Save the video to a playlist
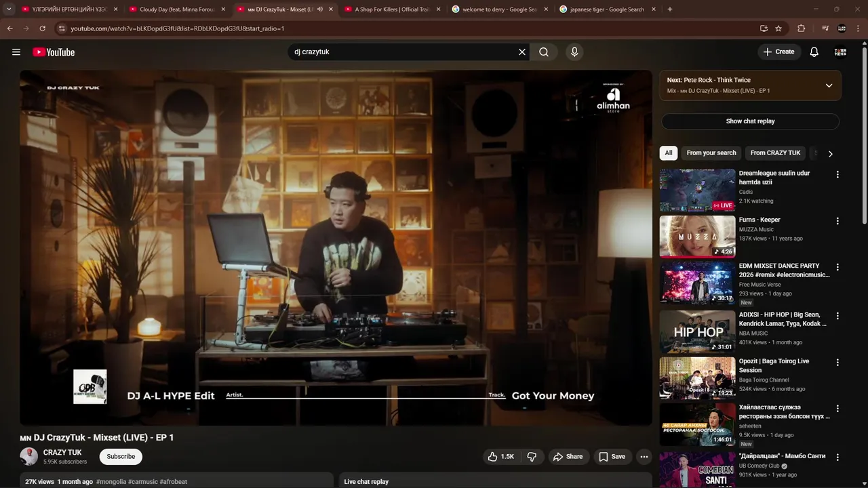 point(612,457)
